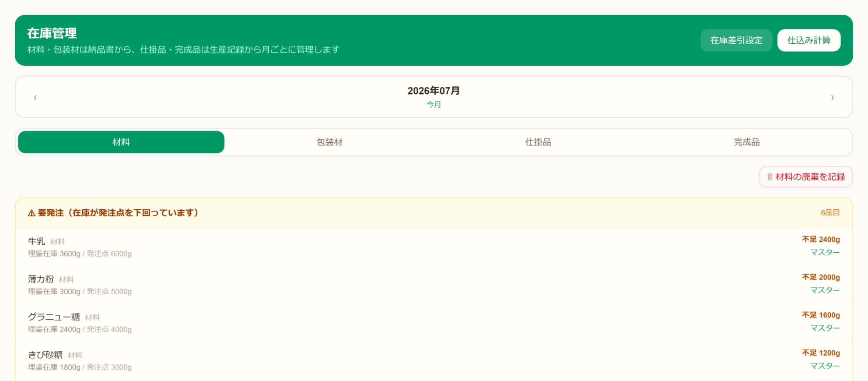This screenshot has width=868, height=381.
Task: Go to next month with right chevron
Action: (832, 97)
